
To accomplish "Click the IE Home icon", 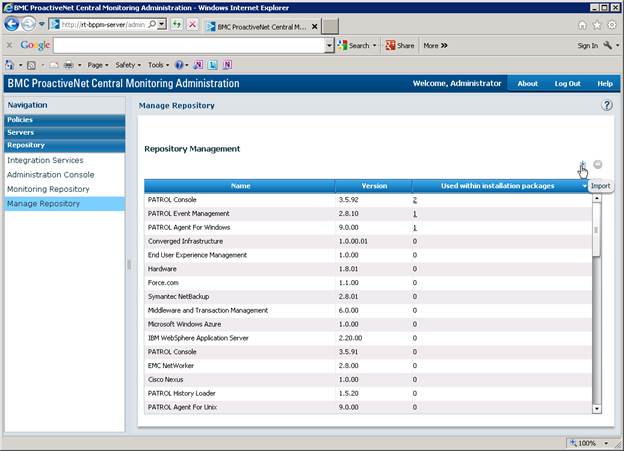I will point(581,24).
